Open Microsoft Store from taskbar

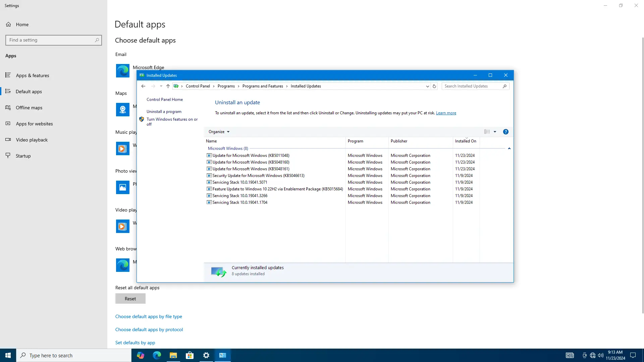(x=190, y=355)
